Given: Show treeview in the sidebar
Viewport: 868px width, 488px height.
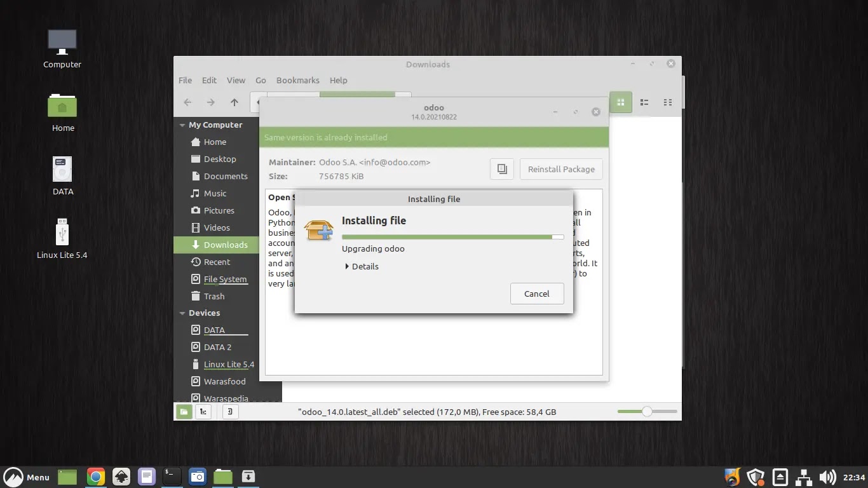Looking at the screenshot, I should [x=203, y=412].
